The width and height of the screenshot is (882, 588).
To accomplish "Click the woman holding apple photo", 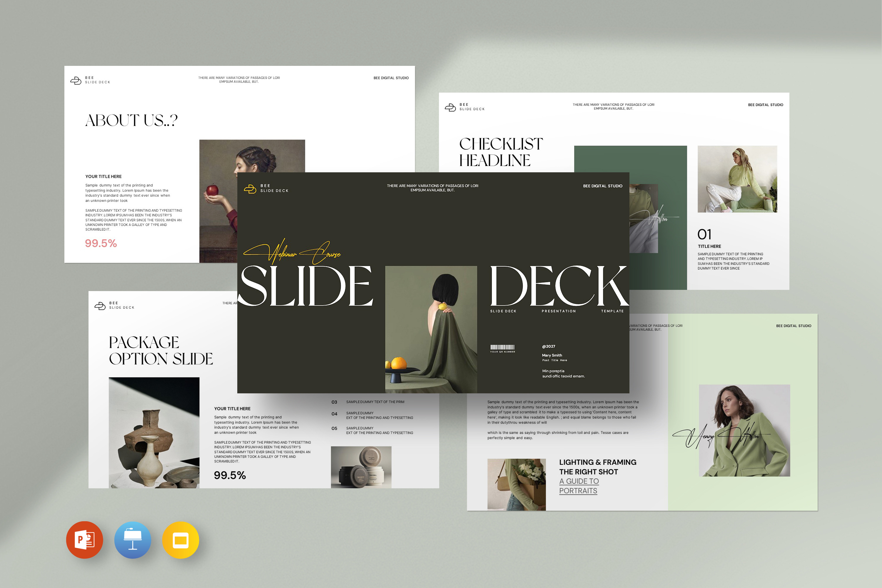I will tap(252, 201).
